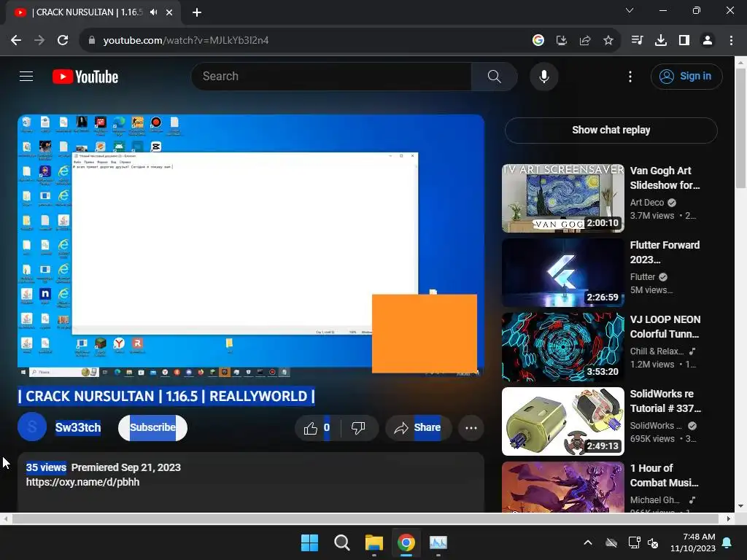Go to the YouTube home logo
The height and width of the screenshot is (560, 747).
(x=85, y=77)
